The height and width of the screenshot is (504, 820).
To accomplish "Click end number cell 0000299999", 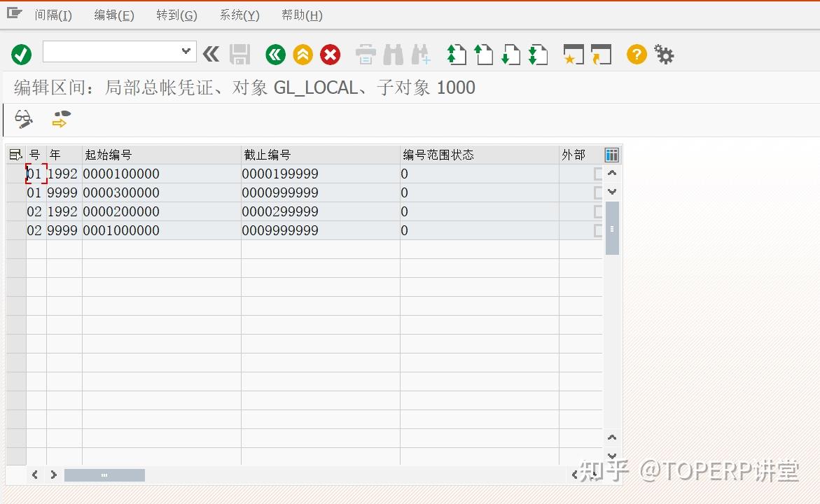I will point(321,211).
